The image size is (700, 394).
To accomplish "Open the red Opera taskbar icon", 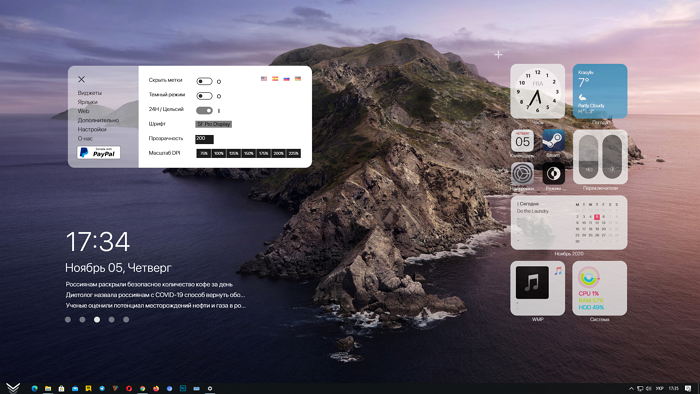I will pyautogui.click(x=129, y=389).
